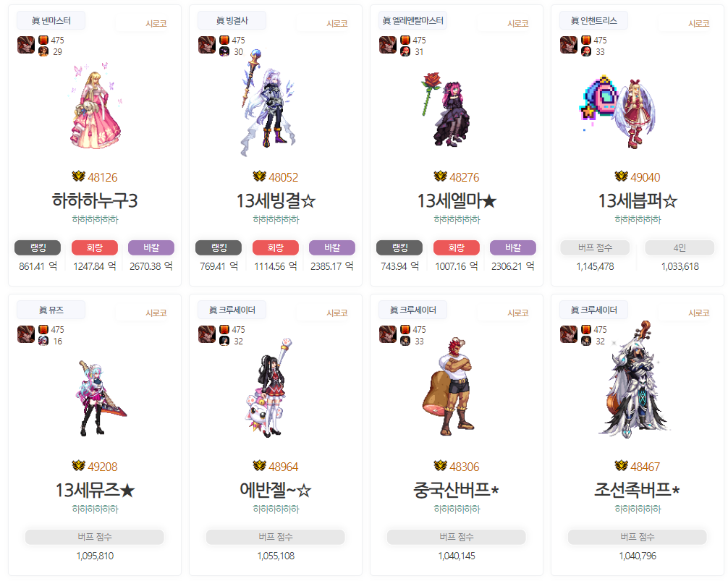
Task: Click the fame crown icon beside 49208
Action: click(x=78, y=466)
